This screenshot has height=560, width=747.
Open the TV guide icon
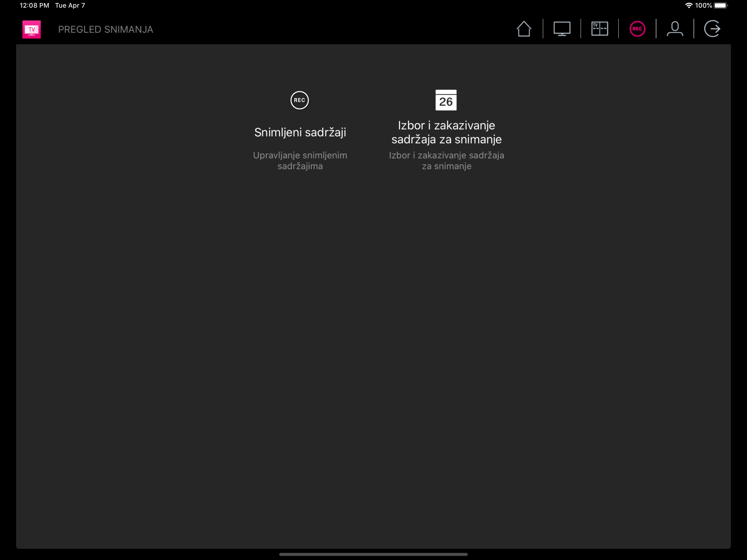click(600, 29)
